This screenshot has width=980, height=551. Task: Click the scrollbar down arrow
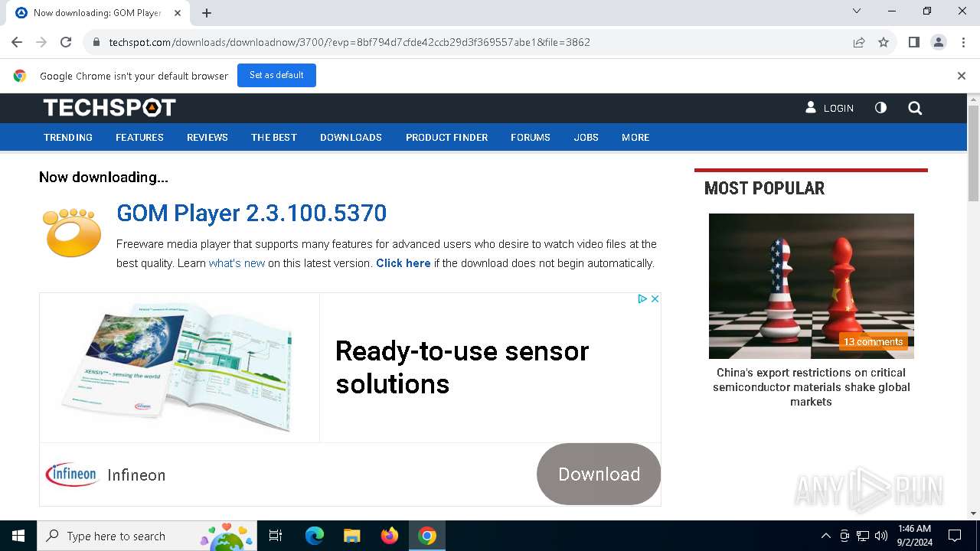(x=973, y=514)
